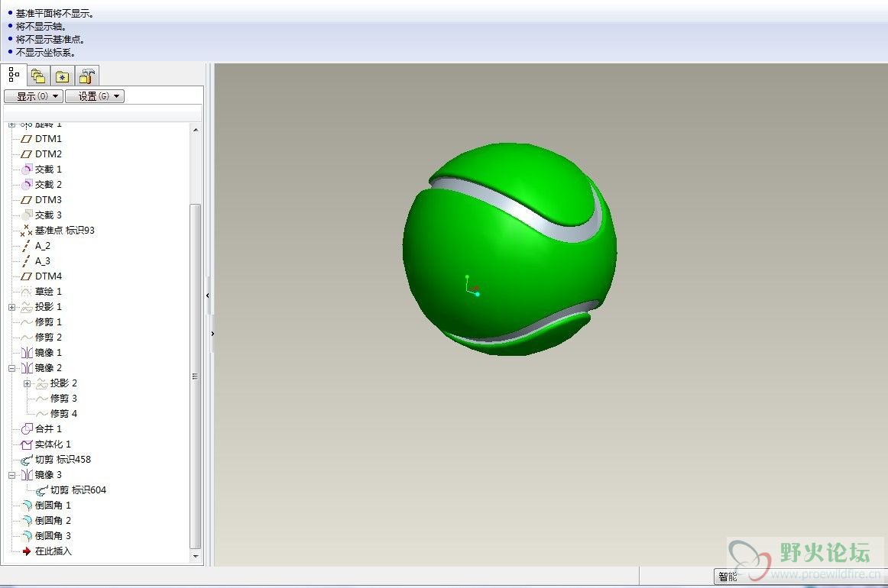Select the 草绘 1 label
888x588 pixels.
pyautogui.click(x=48, y=292)
